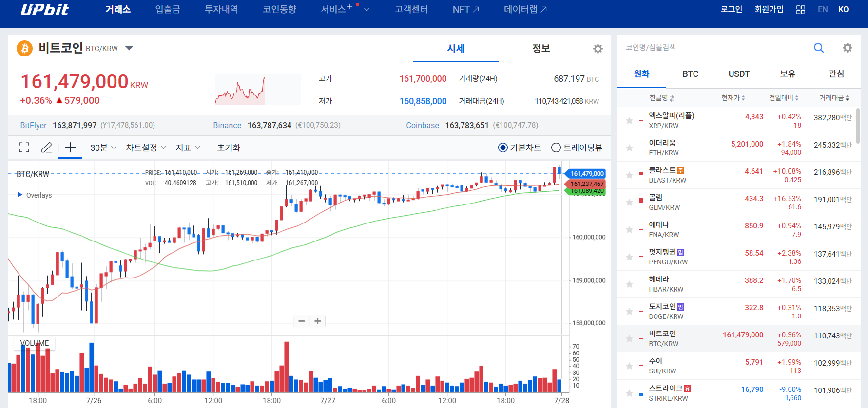The image size is (868, 408).
Task: Open the 지표 indicators dropdown
Action: (188, 148)
